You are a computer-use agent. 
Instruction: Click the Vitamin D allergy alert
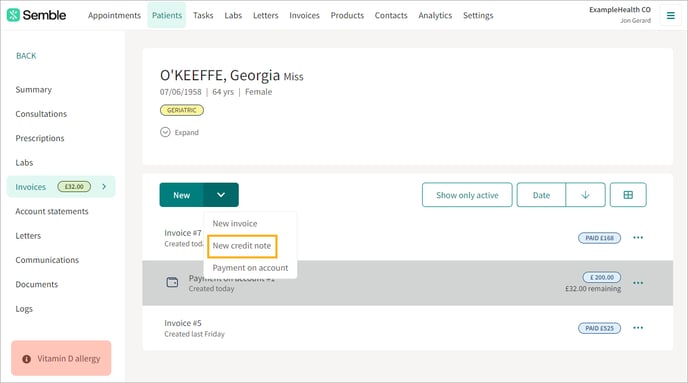click(x=61, y=358)
